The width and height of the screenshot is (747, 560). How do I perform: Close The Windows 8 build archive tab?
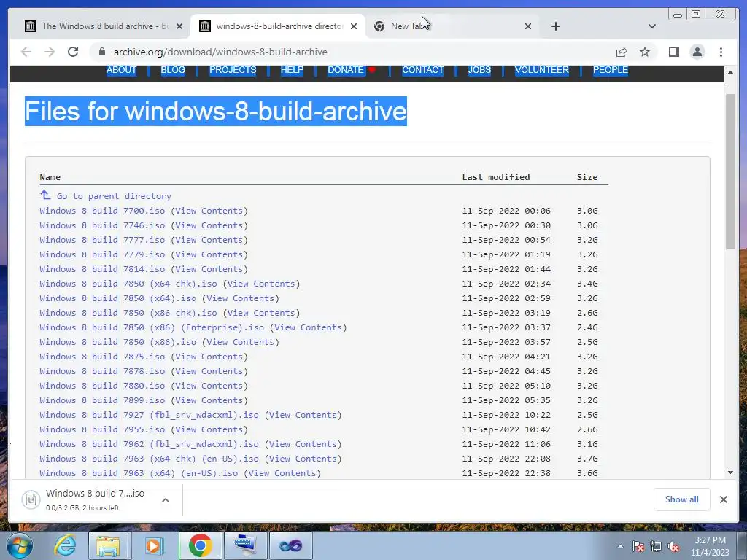tap(179, 26)
